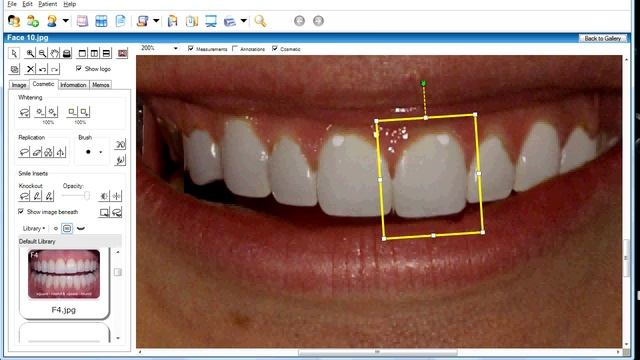This screenshot has width=640, height=360.
Task: Open the Patient menu
Action: tap(48, 4)
